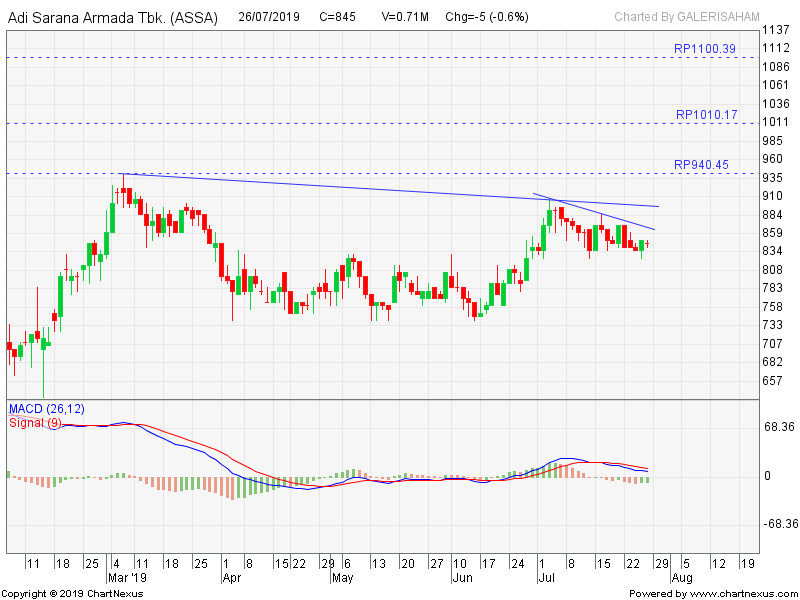800x600 pixels.
Task: Click the date tick '19' at far right
Action: click(x=747, y=564)
